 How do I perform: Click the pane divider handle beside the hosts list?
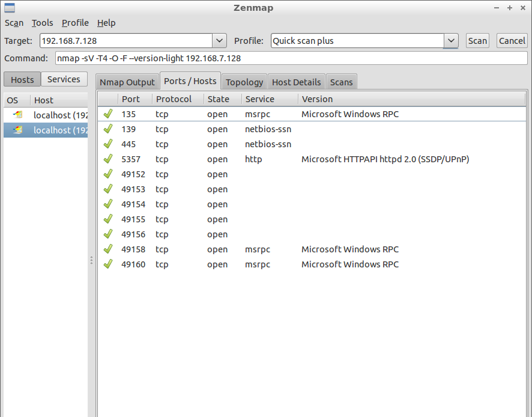92,260
